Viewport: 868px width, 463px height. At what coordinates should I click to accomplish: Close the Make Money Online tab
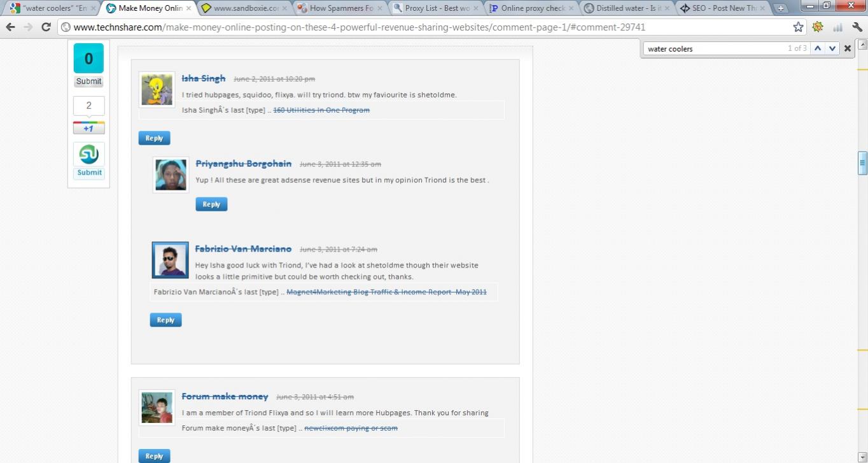[x=188, y=8]
